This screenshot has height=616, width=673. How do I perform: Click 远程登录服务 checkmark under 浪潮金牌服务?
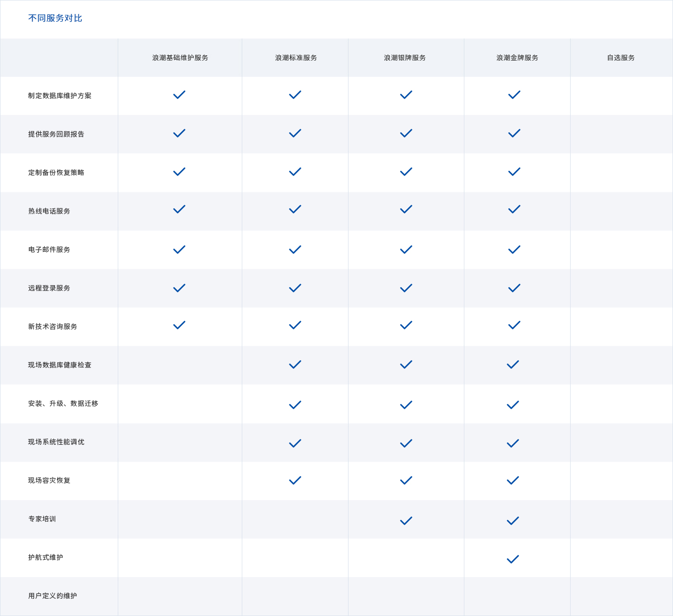point(514,288)
